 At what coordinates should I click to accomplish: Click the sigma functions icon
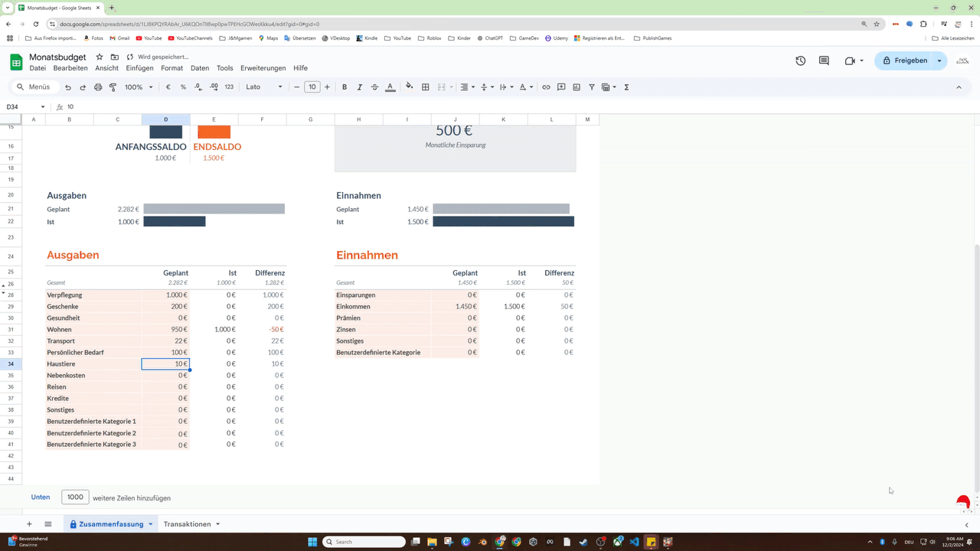point(626,87)
